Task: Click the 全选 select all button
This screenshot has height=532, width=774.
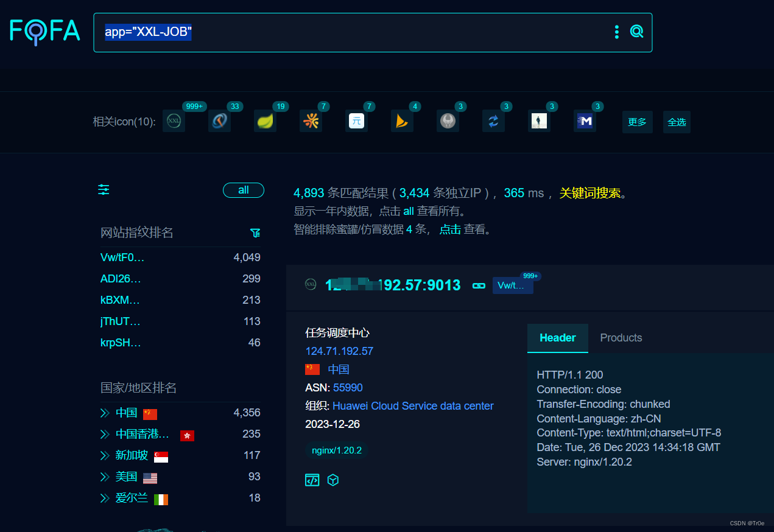Action: coord(677,122)
